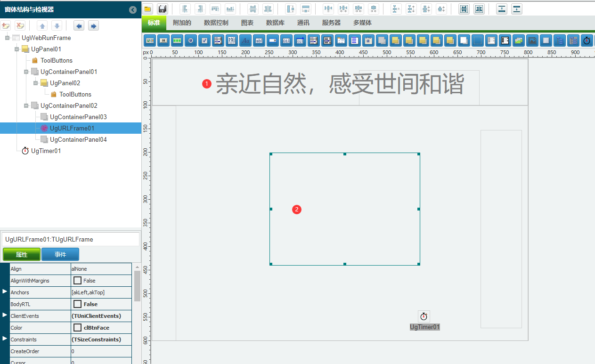595x364 pixels.
Task: Click the right arrow icon in structure panel
Action: point(93,26)
